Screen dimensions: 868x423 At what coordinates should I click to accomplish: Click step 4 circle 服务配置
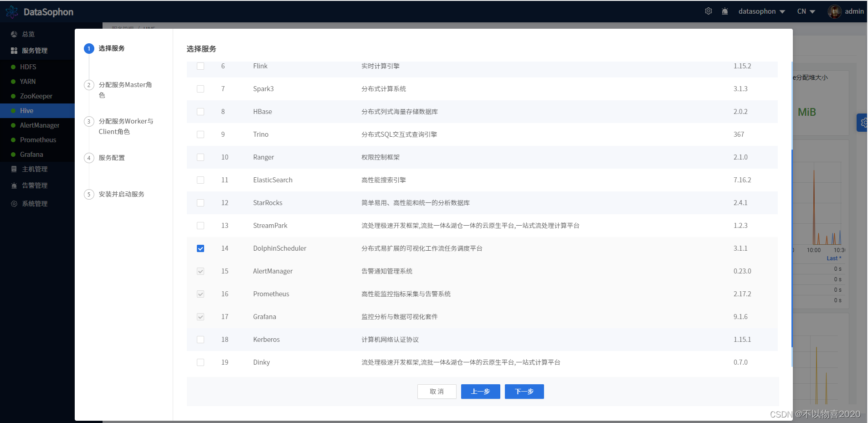point(89,158)
